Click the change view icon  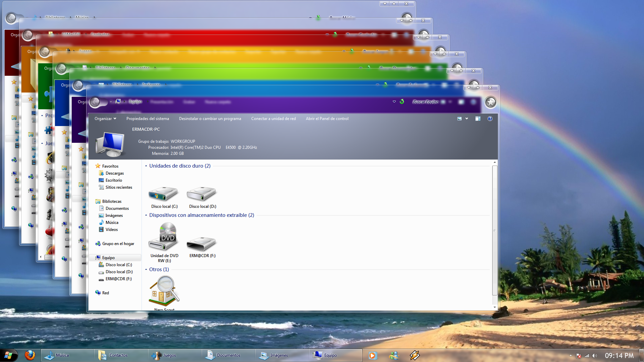point(460,119)
